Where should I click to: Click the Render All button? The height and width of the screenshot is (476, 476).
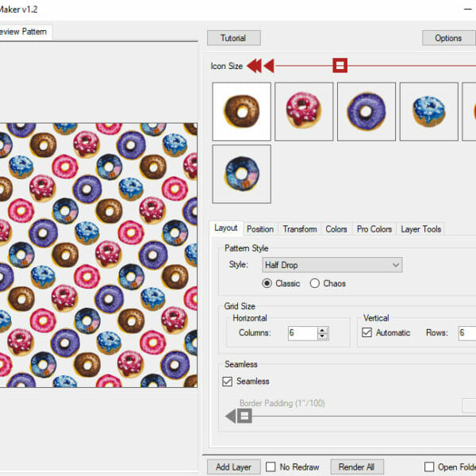357,467
